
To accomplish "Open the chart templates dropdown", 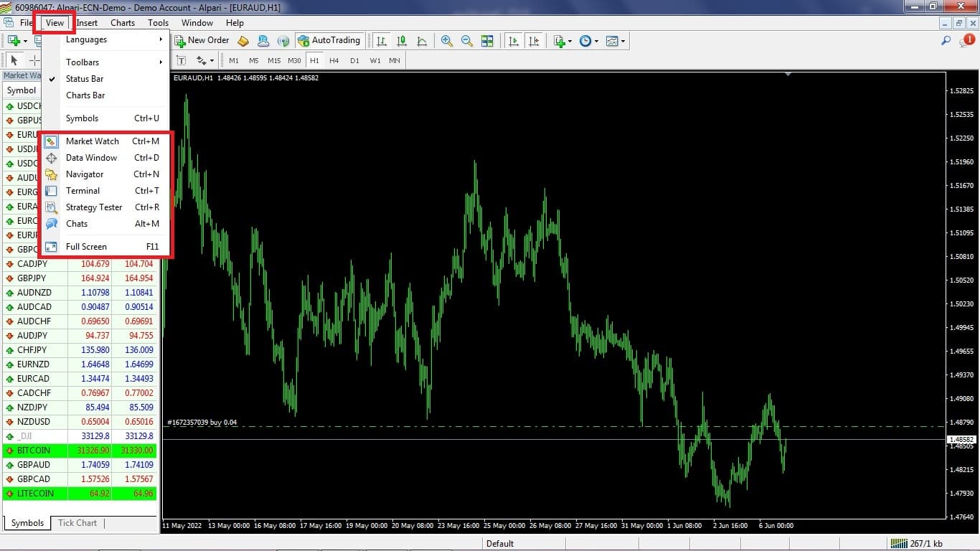I will coord(616,41).
